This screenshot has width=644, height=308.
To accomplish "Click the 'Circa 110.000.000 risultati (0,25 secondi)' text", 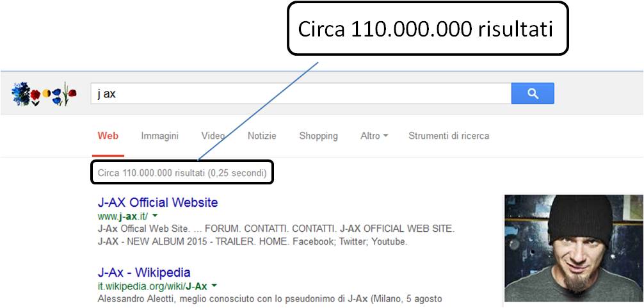I will click(182, 174).
